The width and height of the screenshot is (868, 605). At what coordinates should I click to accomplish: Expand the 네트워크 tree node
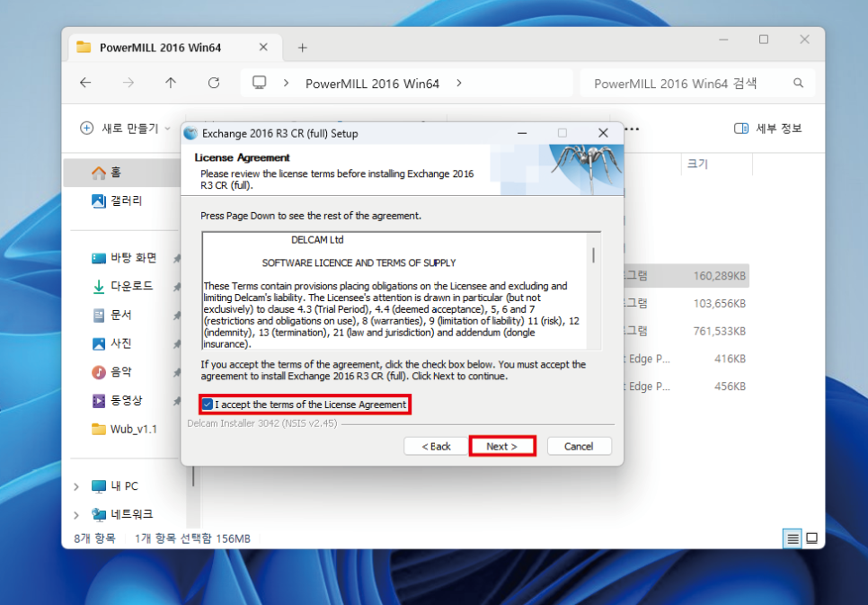point(75,515)
